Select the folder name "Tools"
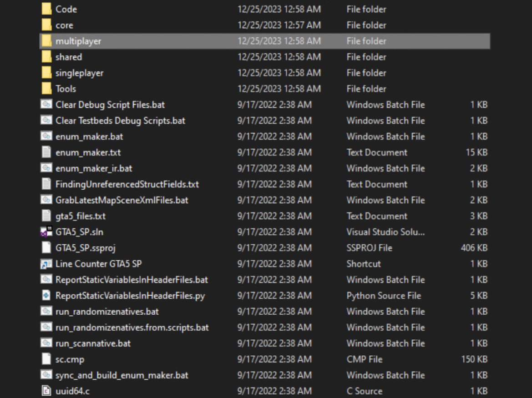The image size is (532, 398). point(66,89)
